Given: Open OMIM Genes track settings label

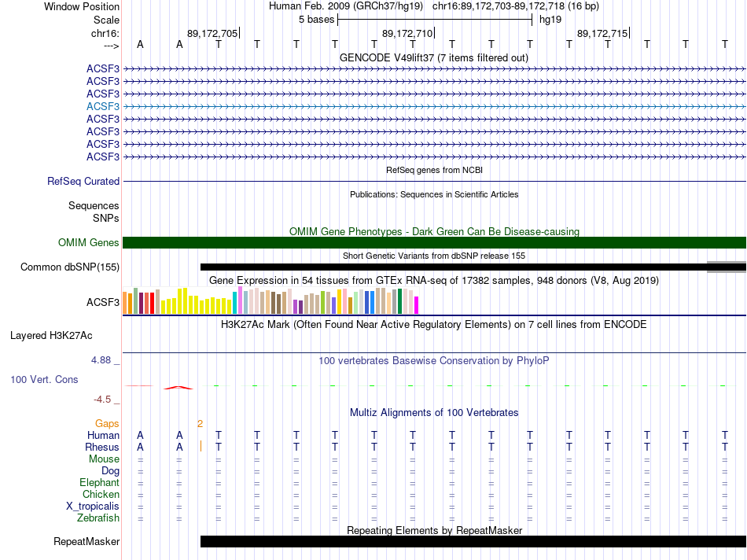Looking at the screenshot, I should point(88,243).
